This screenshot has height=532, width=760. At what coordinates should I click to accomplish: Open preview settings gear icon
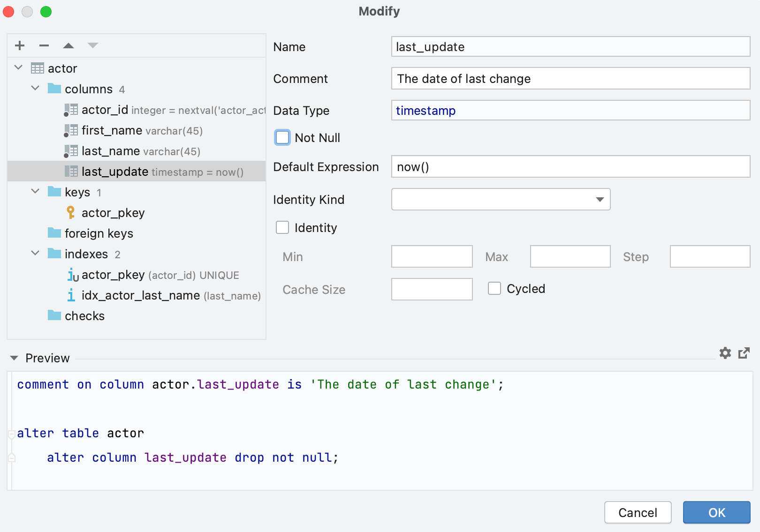(725, 353)
